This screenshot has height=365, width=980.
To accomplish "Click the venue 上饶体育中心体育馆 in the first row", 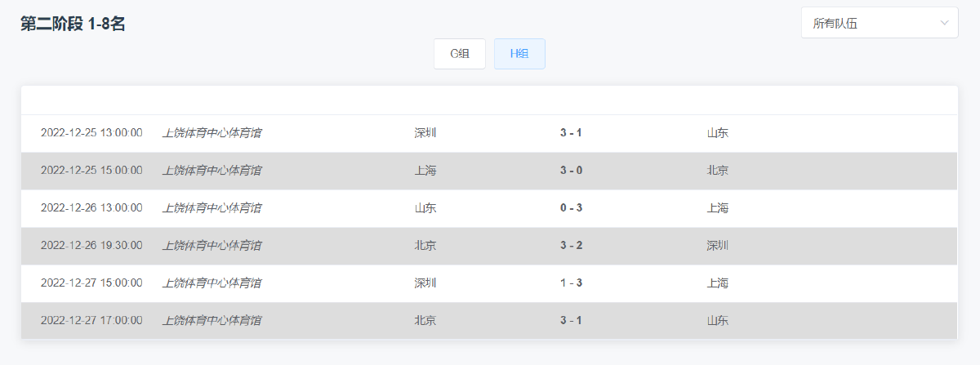I will [x=212, y=133].
